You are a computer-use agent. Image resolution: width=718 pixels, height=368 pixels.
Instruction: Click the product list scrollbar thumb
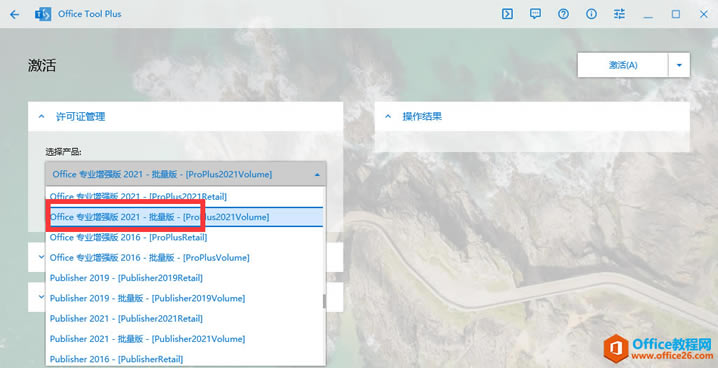coord(324,301)
